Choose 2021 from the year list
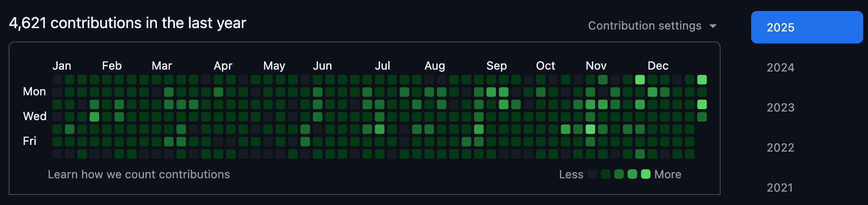This screenshot has height=205, width=868. [x=780, y=187]
